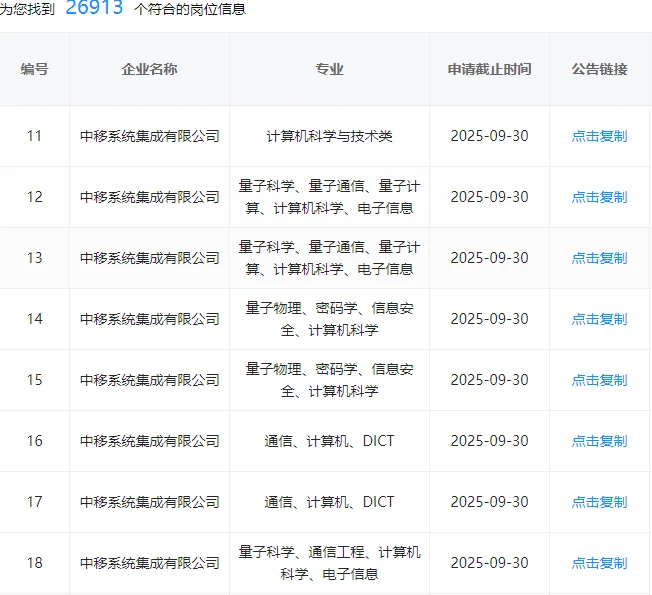The height and width of the screenshot is (595, 652).
Task: Click deadline 2025-09-30 in row 11
Action: [489, 136]
